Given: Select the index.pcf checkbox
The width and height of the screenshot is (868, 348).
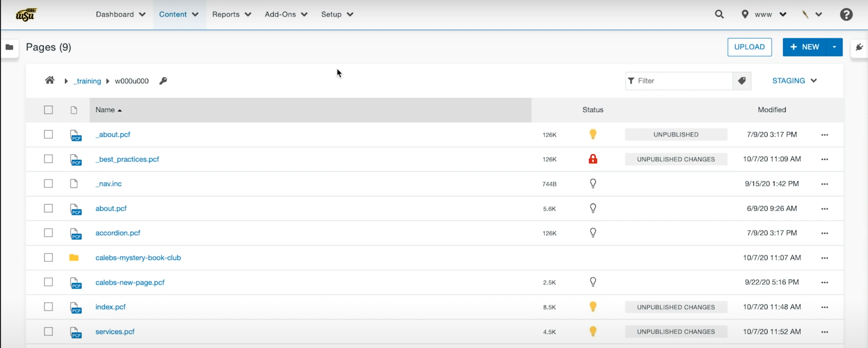Looking at the screenshot, I should tap(49, 306).
